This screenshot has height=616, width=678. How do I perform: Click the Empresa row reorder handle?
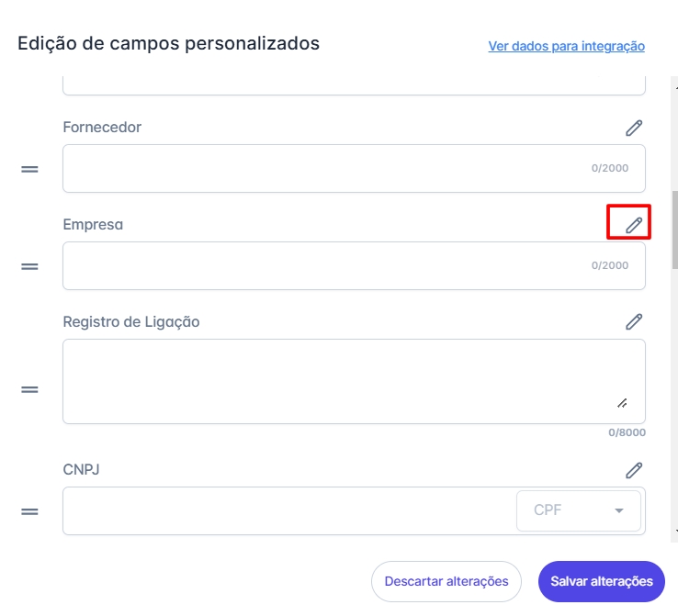[29, 266]
